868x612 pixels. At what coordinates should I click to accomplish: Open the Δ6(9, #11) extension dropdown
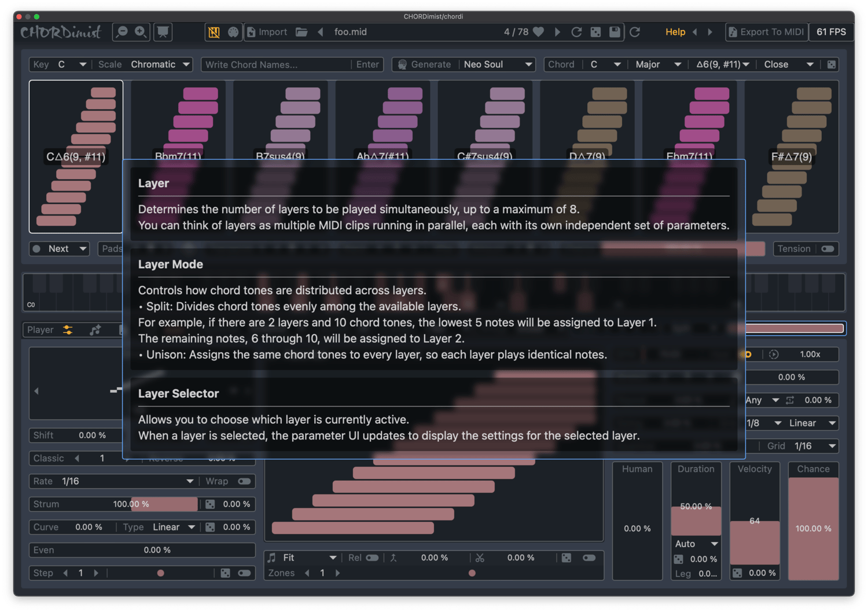click(x=722, y=64)
